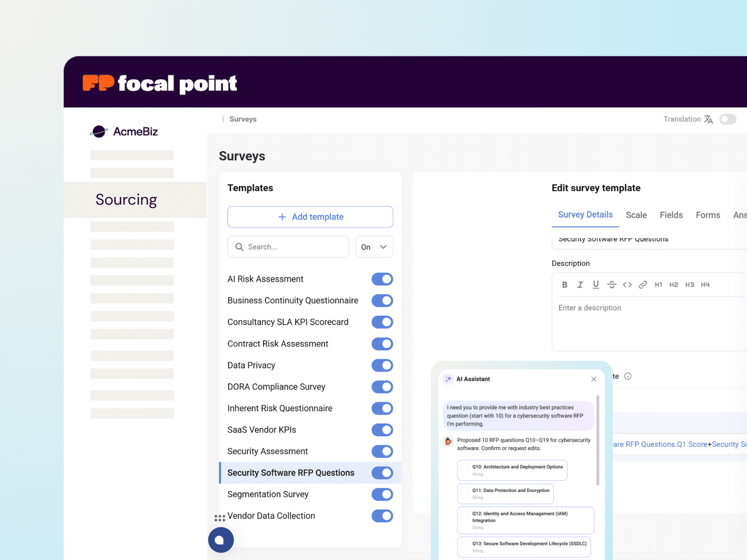Click the Add template button
The width and height of the screenshot is (747, 560).
(310, 217)
